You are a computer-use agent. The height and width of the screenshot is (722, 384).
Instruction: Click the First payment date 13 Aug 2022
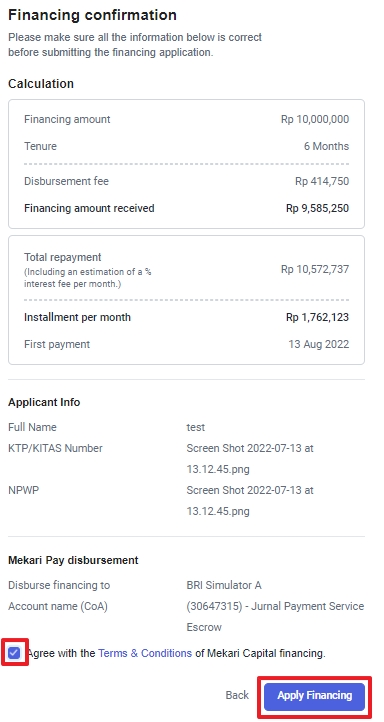pos(319,344)
